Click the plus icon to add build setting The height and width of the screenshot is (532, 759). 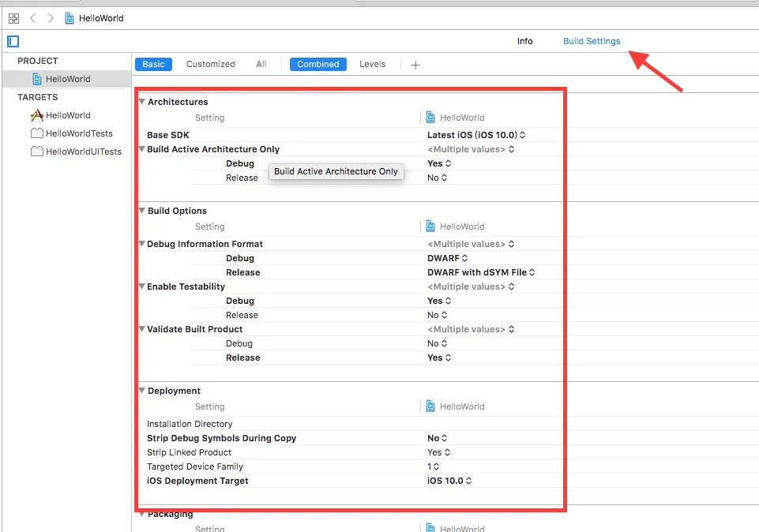click(x=415, y=65)
